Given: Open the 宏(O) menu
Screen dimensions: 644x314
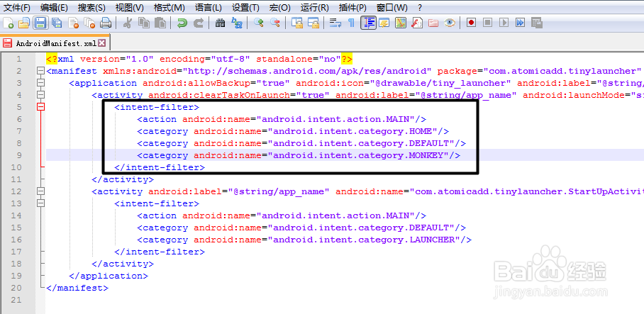Looking at the screenshot, I should [x=279, y=7].
